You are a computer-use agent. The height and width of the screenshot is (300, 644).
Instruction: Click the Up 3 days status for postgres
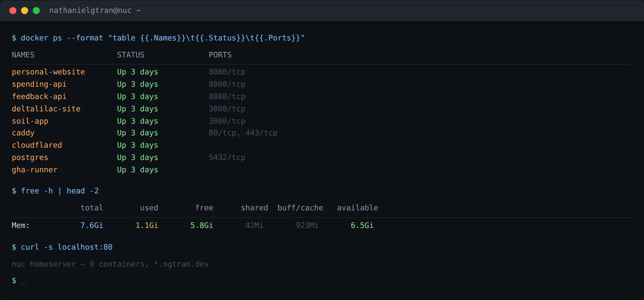[x=138, y=158]
